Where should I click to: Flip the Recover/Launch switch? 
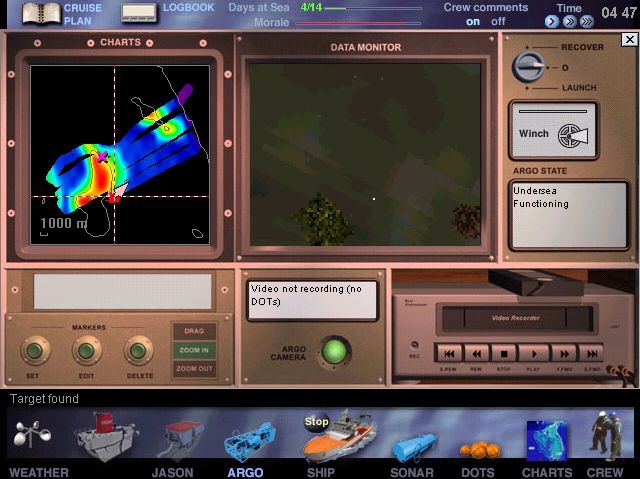coord(528,67)
